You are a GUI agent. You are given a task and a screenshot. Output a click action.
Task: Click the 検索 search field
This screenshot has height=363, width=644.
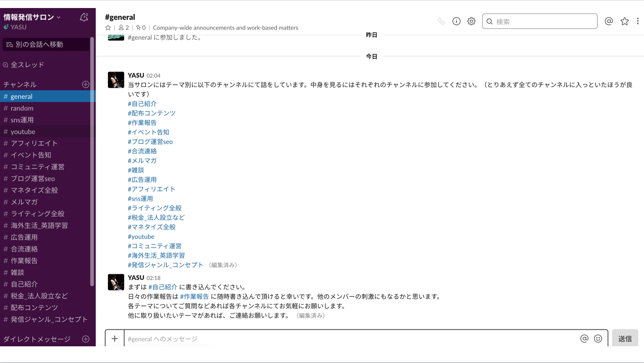point(539,21)
